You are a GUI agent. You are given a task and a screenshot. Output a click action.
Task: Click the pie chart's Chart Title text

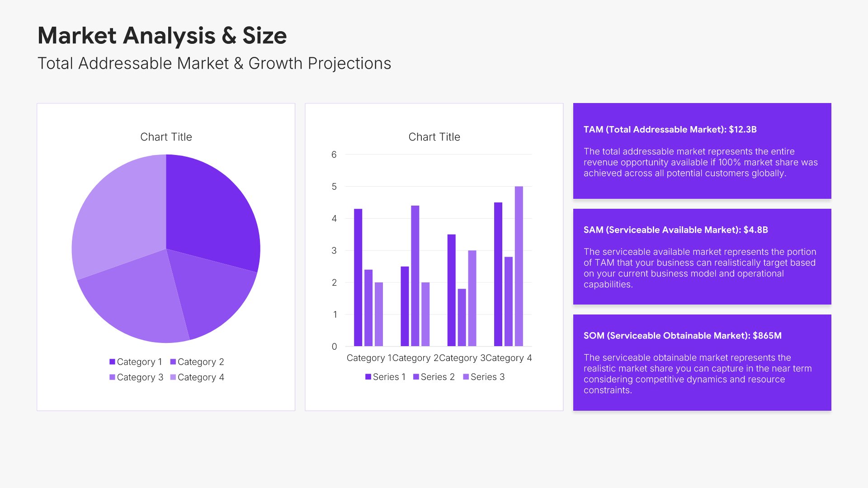pyautogui.click(x=166, y=137)
